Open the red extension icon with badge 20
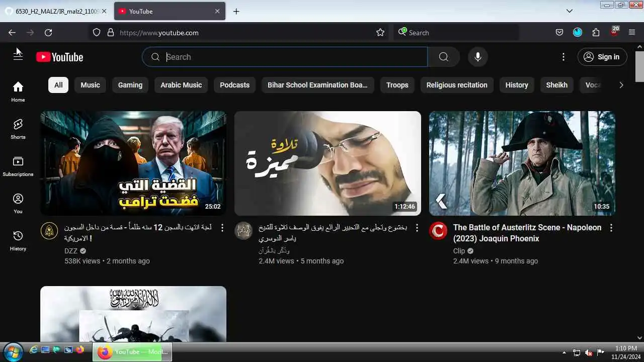Image resolution: width=644 pixels, height=362 pixels. pyautogui.click(x=614, y=32)
